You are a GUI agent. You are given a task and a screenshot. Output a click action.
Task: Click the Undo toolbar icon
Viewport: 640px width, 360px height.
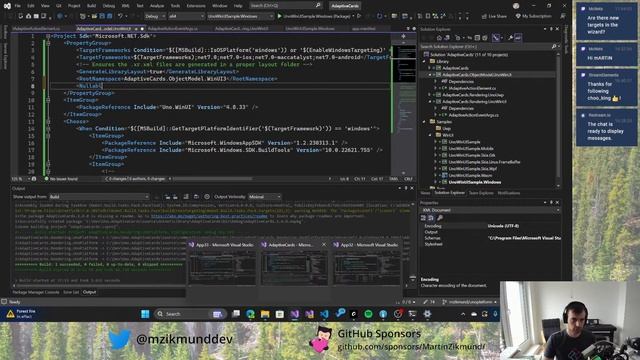[120, 16]
